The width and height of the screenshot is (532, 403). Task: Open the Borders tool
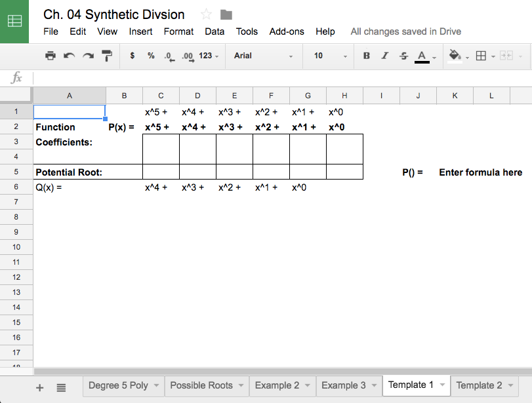click(x=481, y=56)
